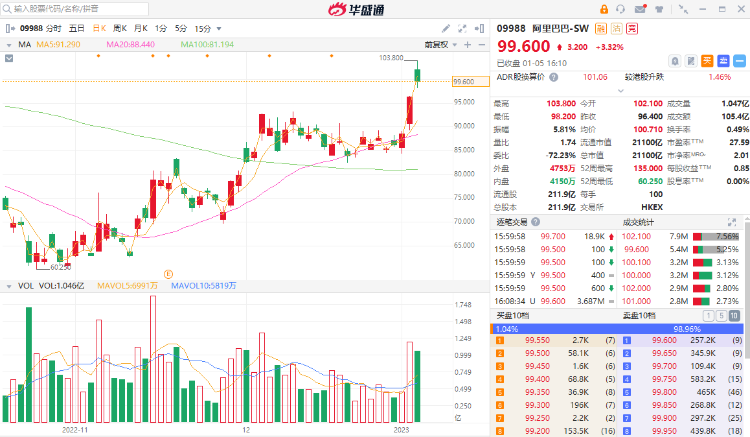Select ask level 1 price 99.600
The width and height of the screenshot is (750, 437).
tap(664, 340)
